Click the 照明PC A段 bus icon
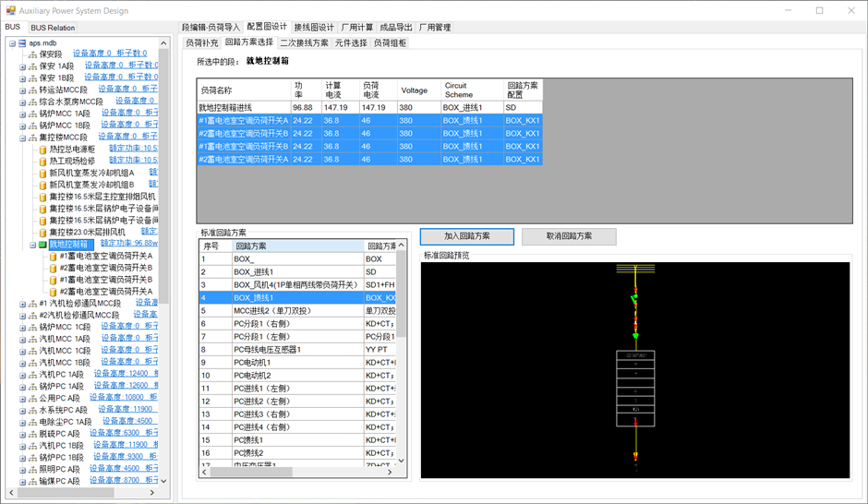The height and width of the screenshot is (504, 868). (x=32, y=470)
